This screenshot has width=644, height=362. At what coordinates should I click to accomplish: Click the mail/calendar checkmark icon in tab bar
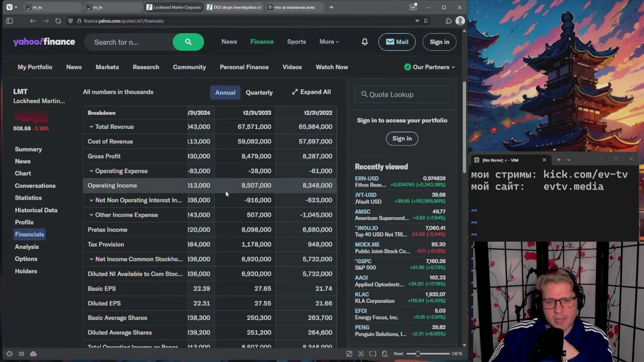tap(413, 7)
